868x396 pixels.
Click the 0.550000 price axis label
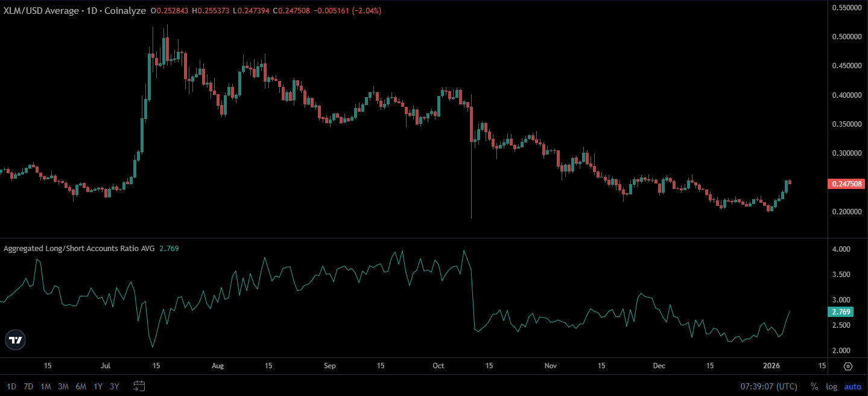846,8
